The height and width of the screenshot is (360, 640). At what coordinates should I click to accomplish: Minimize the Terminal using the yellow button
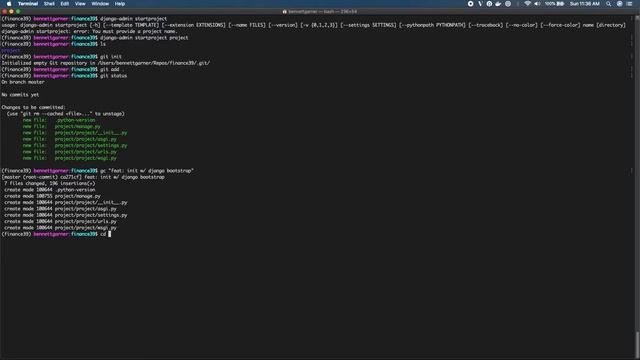11,11
